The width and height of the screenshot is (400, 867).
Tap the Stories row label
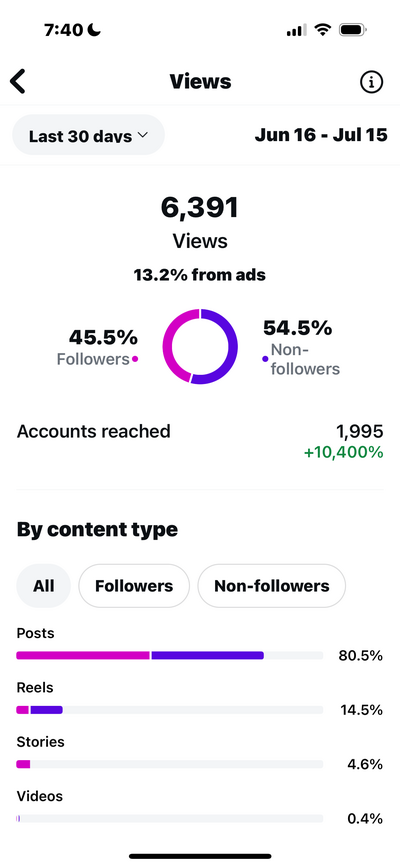pyautogui.click(x=40, y=742)
